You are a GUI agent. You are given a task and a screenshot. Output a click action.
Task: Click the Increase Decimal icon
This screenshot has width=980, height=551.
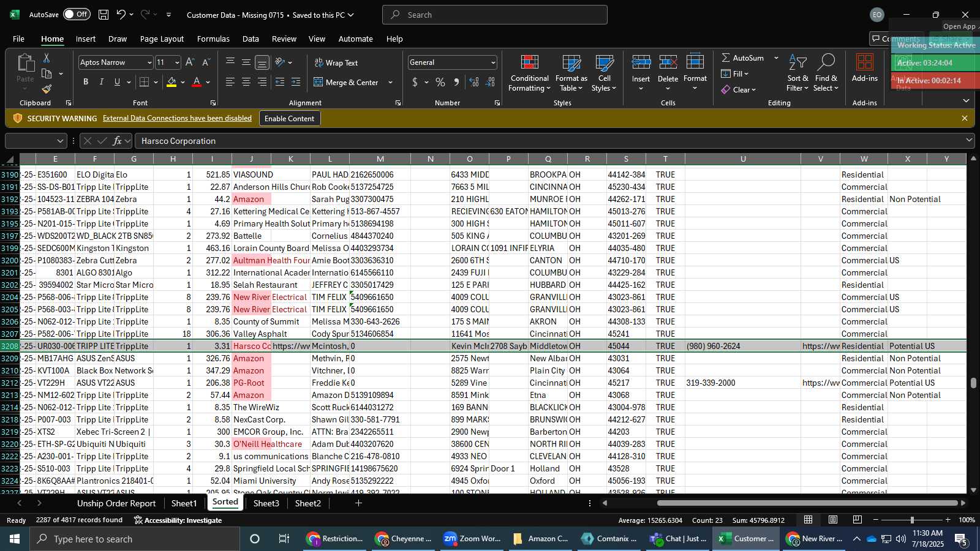click(x=474, y=82)
